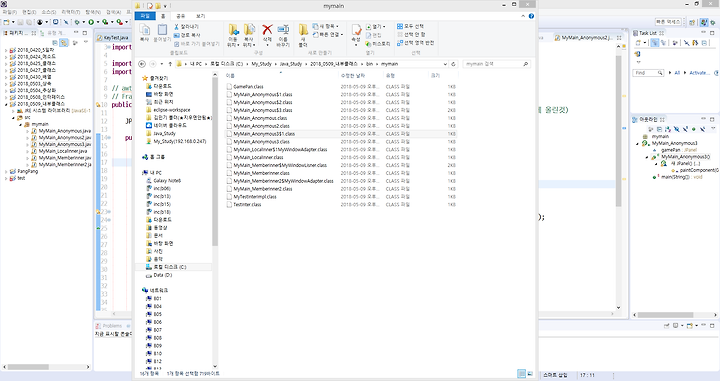720x381 pixels.
Task: Click Collapse All icon in Package Explorer
Action: coord(55,43)
